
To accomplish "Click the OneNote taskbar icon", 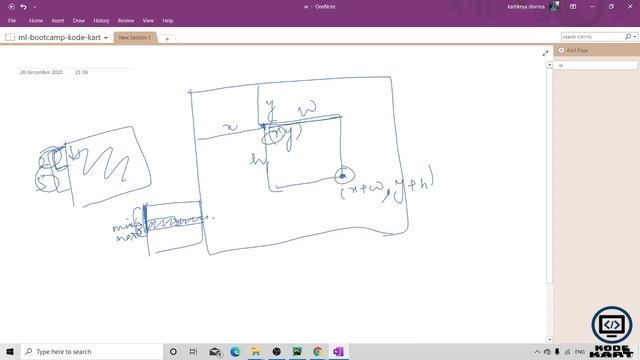I will 338,351.
